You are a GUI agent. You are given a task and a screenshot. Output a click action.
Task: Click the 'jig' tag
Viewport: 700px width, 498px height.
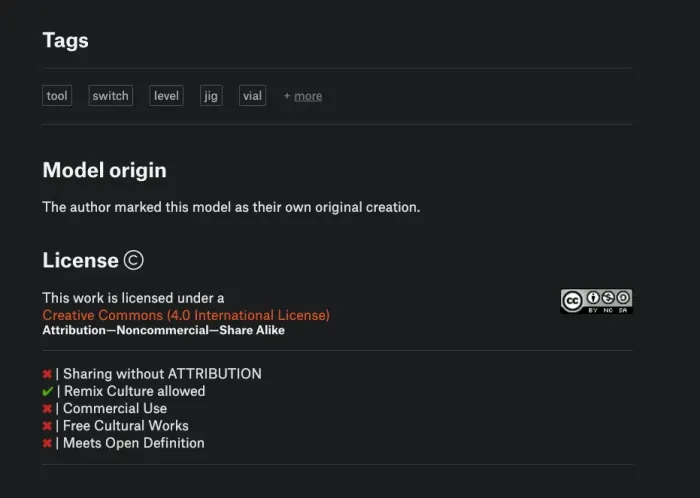[x=211, y=95]
